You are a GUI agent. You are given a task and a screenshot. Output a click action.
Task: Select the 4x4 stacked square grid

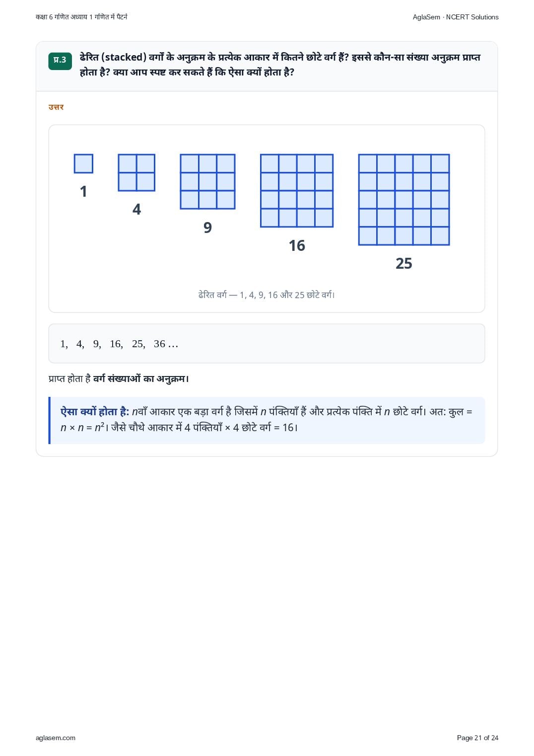click(297, 191)
